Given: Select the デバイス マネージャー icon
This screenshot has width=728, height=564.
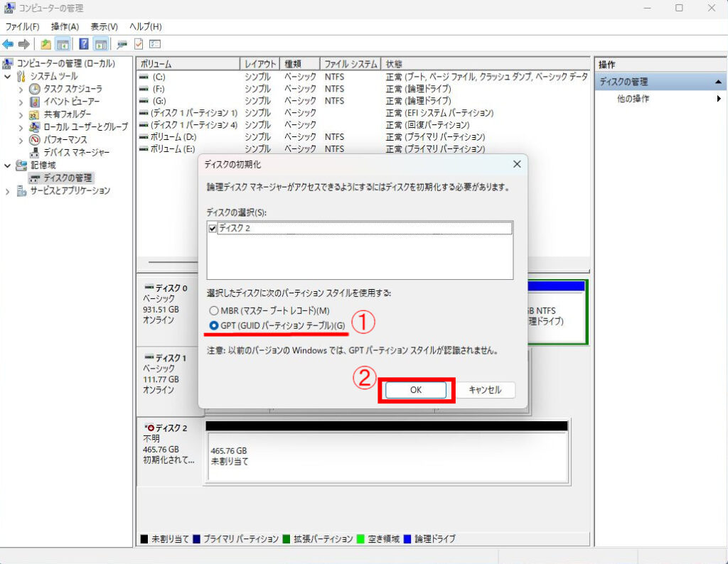Looking at the screenshot, I should click(35, 152).
